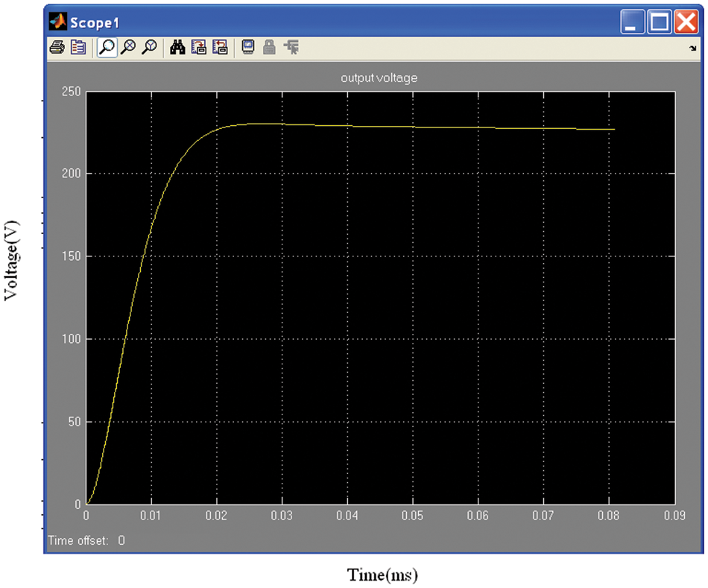Open the scope Parameters dialog icon

click(x=78, y=48)
